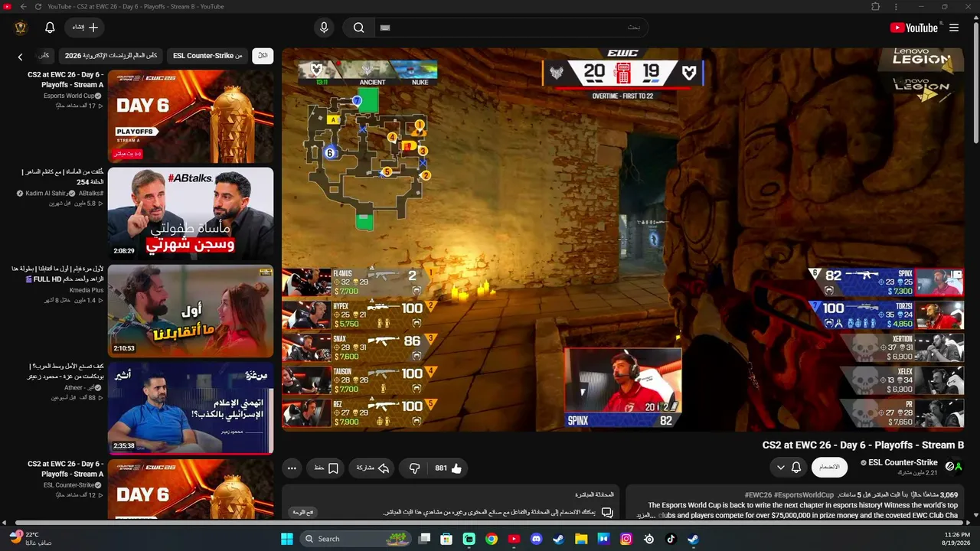Open the 'لأول مرة فيلم' video title

coord(57,274)
